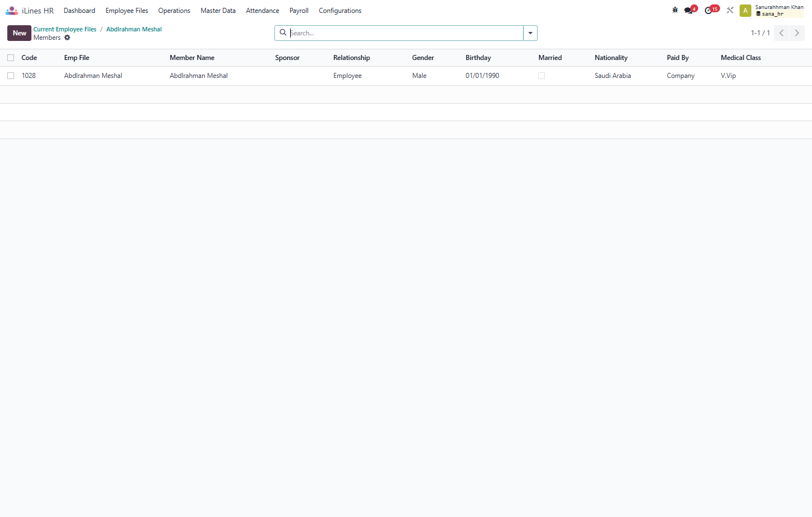Viewport: 812px width, 517px height.
Task: Open the Employee Files menu
Action: click(127, 11)
